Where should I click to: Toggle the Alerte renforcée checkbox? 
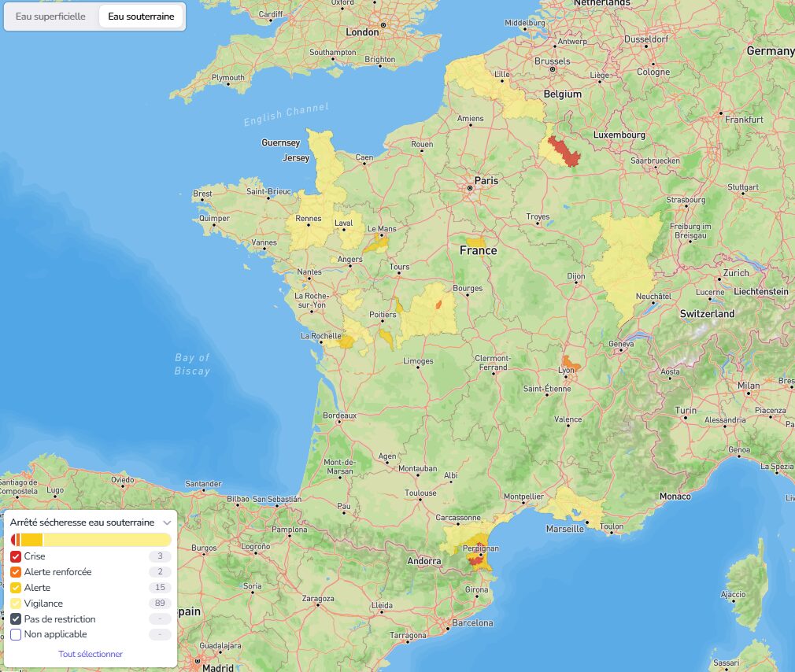[x=16, y=572]
